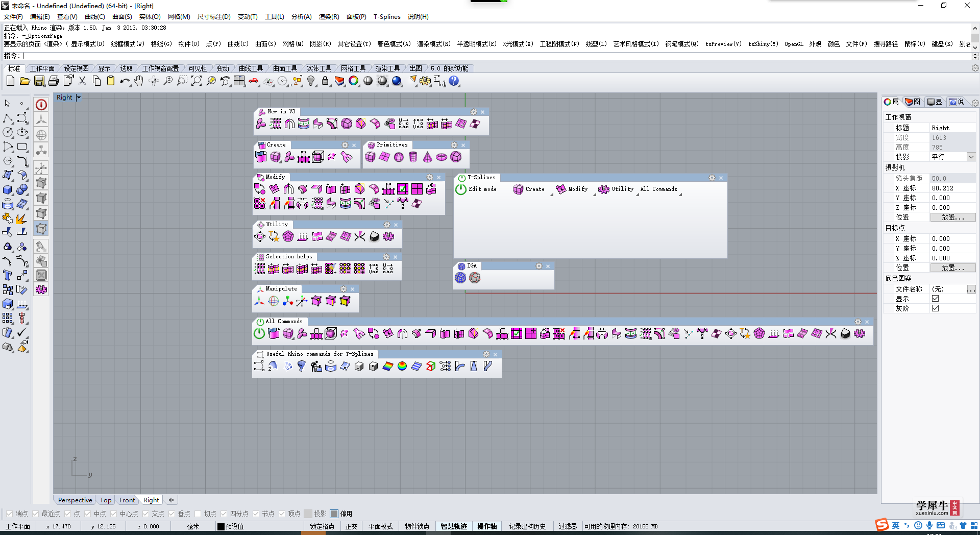Click the 文件名称 browse ellipsis button
Screen dimensions: 980x535
(x=971, y=289)
